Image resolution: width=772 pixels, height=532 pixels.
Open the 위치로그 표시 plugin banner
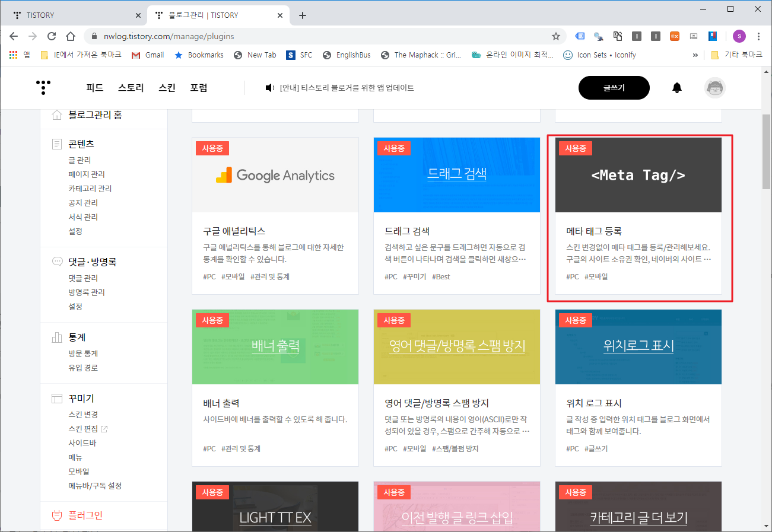point(638,347)
